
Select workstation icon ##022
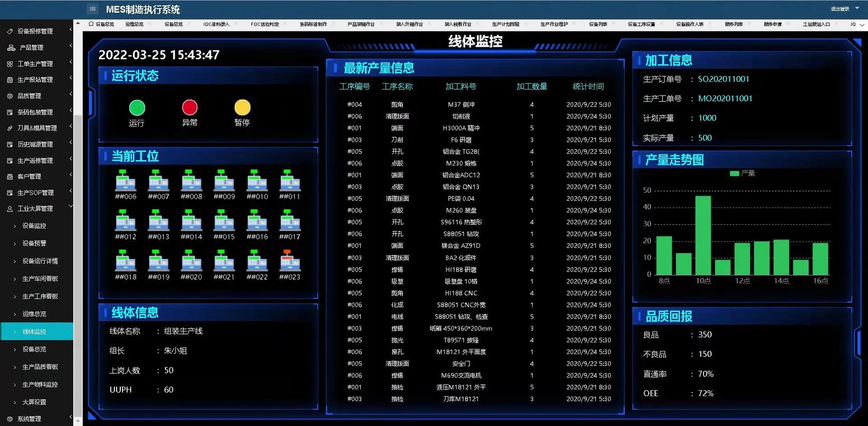click(x=258, y=260)
